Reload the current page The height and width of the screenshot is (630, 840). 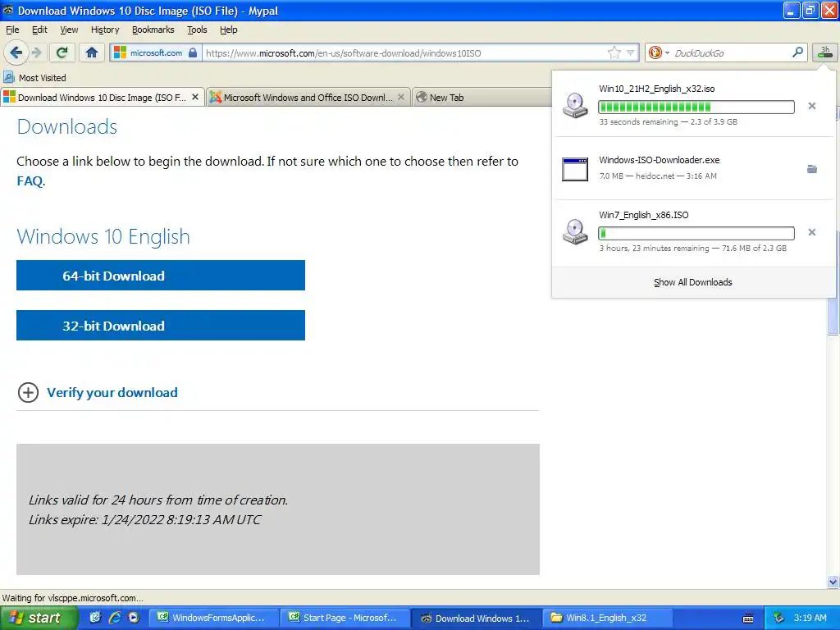pyautogui.click(x=62, y=52)
